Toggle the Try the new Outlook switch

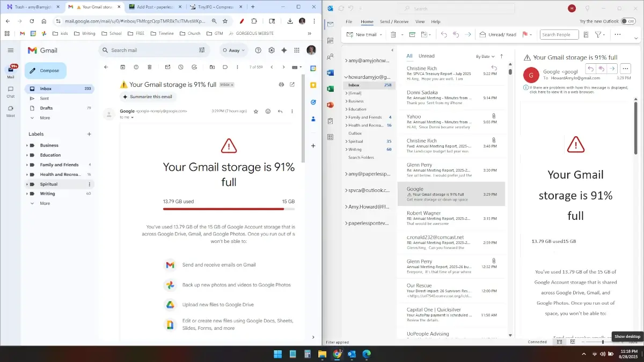[628, 21]
